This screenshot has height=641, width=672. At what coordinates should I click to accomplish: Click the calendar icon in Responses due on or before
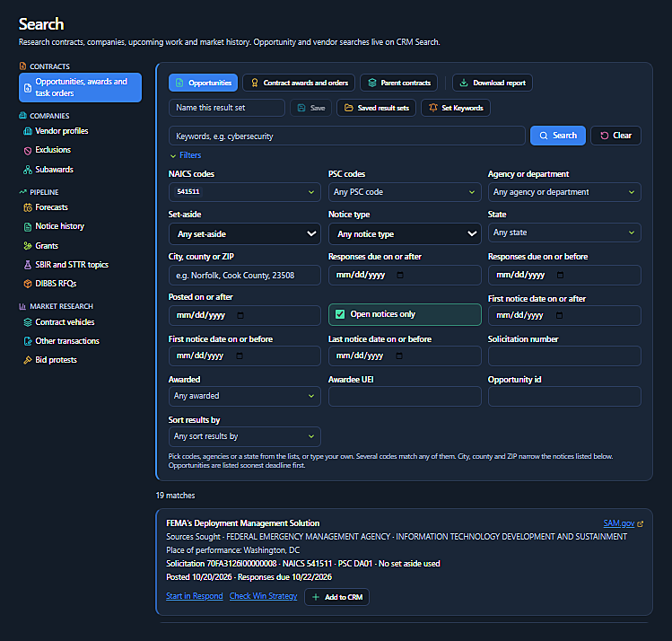[560, 276]
